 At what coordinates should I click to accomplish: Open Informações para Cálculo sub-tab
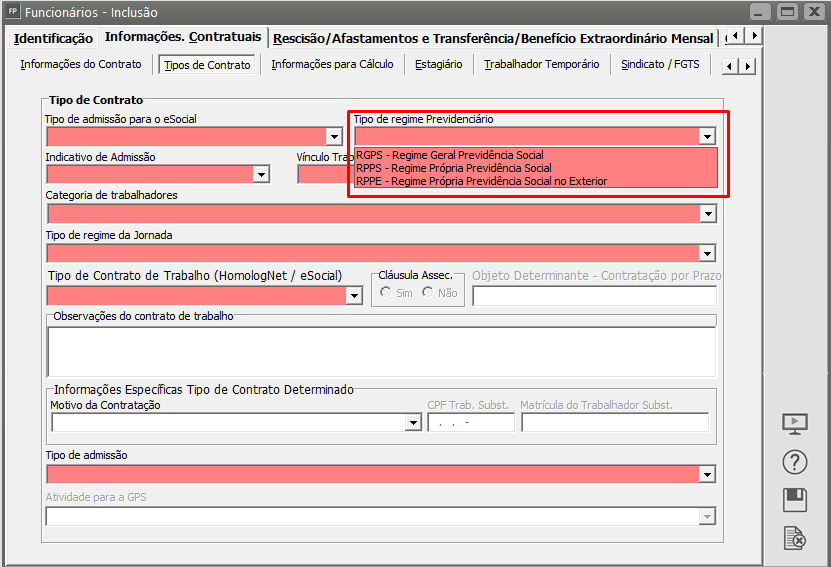click(x=332, y=64)
